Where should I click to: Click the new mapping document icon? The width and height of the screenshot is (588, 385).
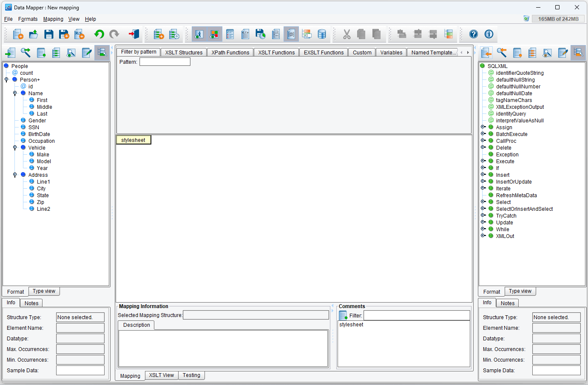click(18, 34)
